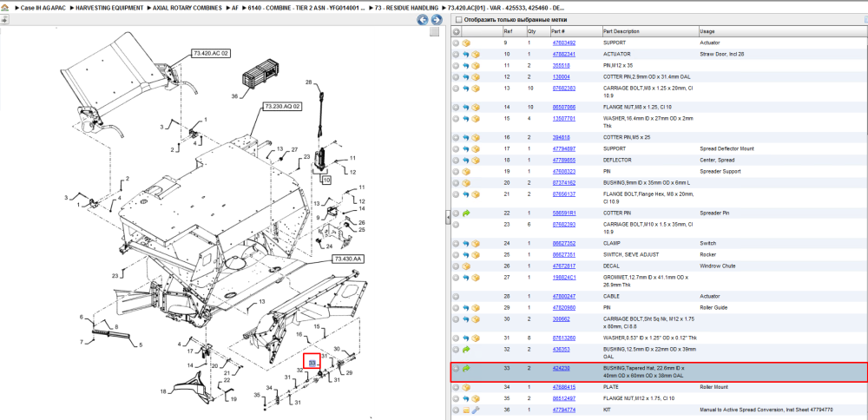
Task: Click blue arrow icon for ref 27 GROMMET
Action: coord(466,277)
